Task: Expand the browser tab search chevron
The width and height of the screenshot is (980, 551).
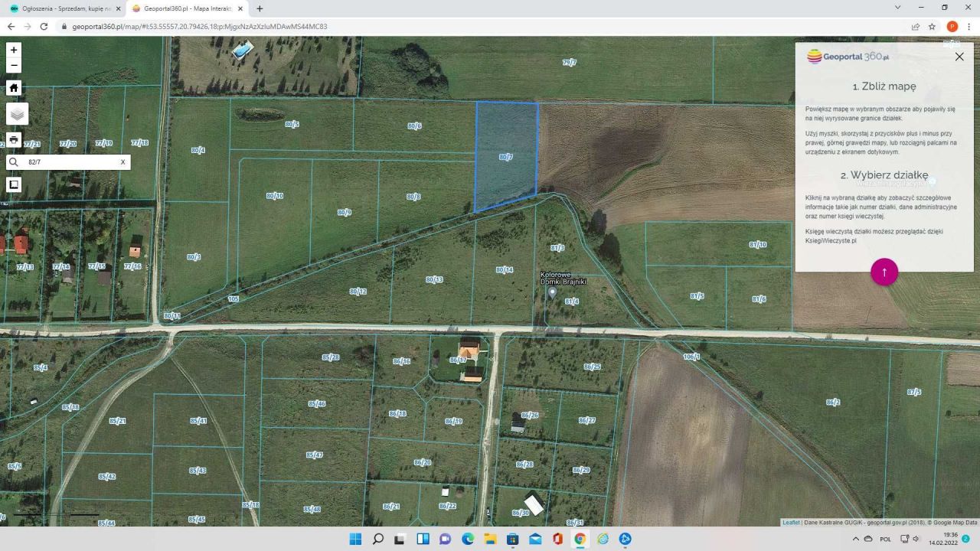Action: [x=897, y=8]
